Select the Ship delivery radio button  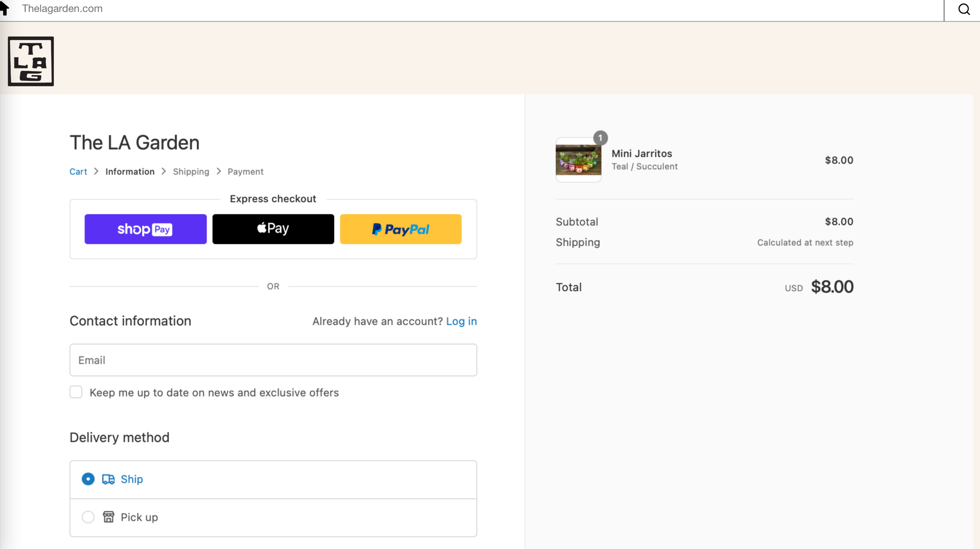tap(88, 479)
